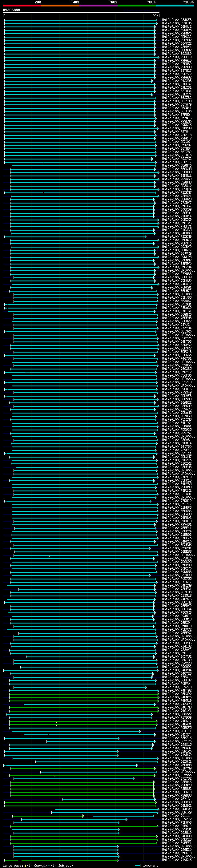Open hit UniRef100_B6SZS2
197x868 pixels.
177,98
